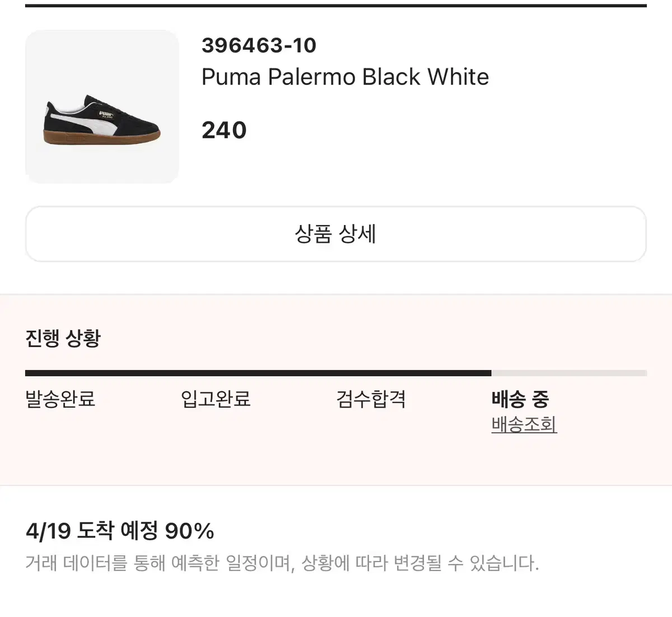Select the 배송 중 status step

pos(520,399)
